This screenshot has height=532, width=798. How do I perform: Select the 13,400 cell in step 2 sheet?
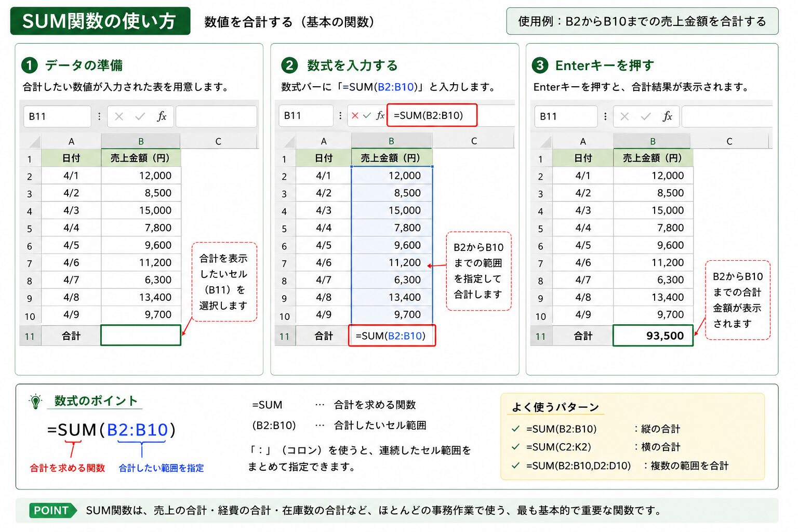click(x=392, y=297)
